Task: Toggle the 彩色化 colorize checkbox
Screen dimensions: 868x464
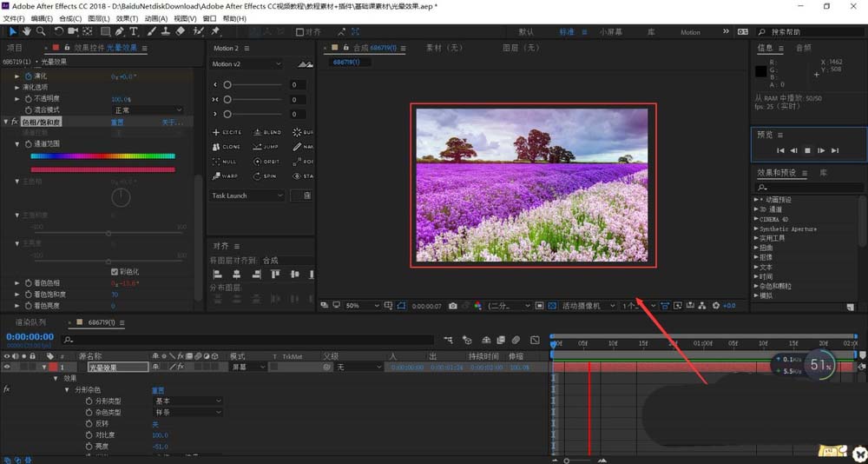Action: coord(115,271)
